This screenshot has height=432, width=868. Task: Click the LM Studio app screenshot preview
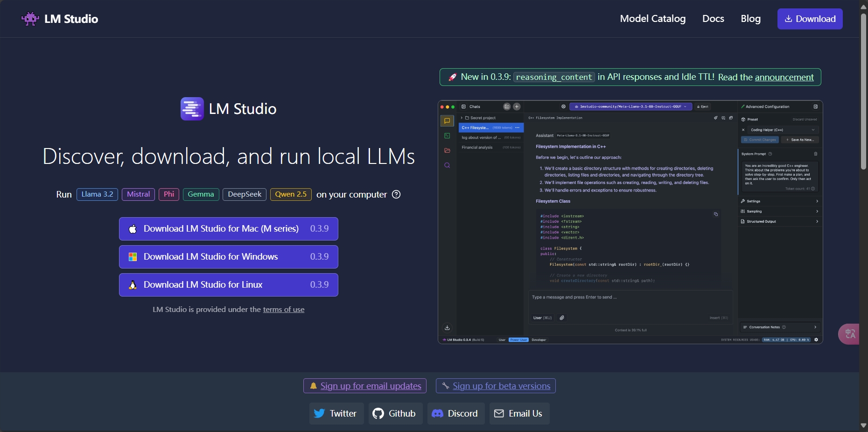(630, 222)
